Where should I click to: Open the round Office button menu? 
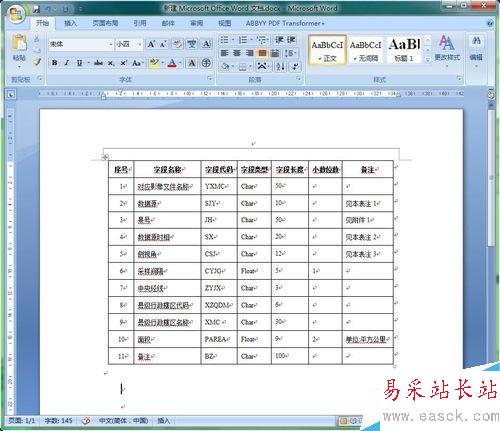click(16, 14)
